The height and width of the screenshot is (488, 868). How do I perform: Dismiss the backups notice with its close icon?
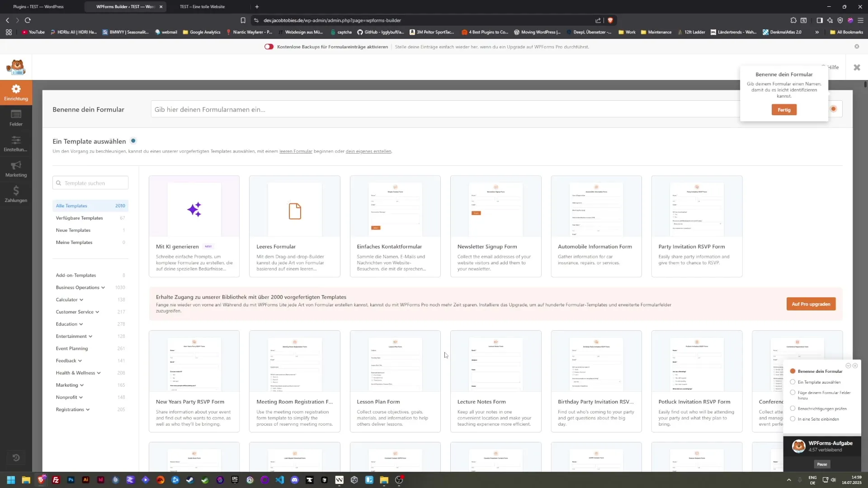click(x=856, y=47)
